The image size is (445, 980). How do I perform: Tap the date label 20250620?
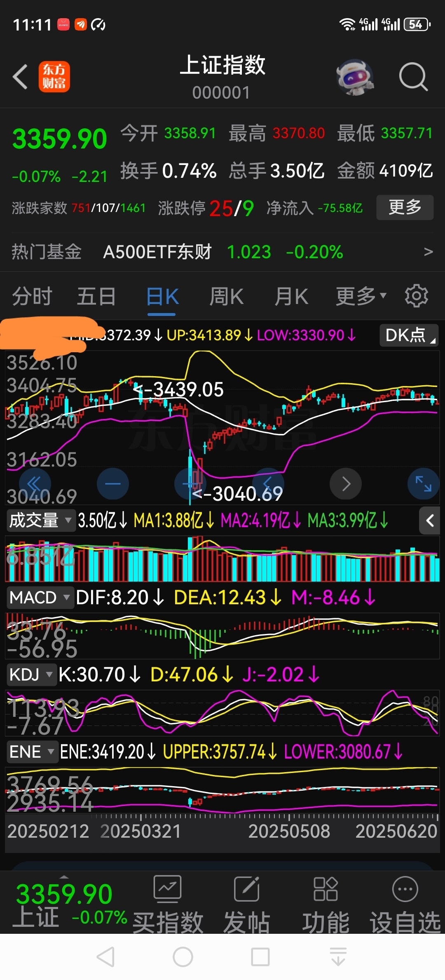click(x=396, y=832)
